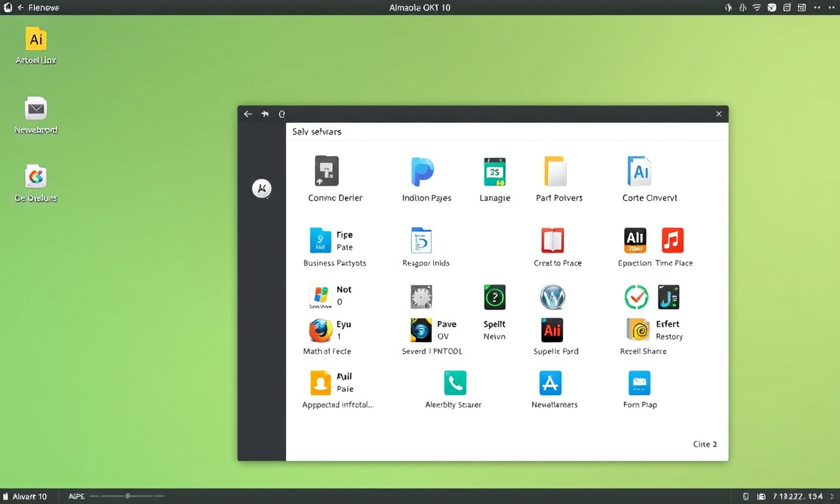Click the refresh icon in window title bar

point(282,114)
